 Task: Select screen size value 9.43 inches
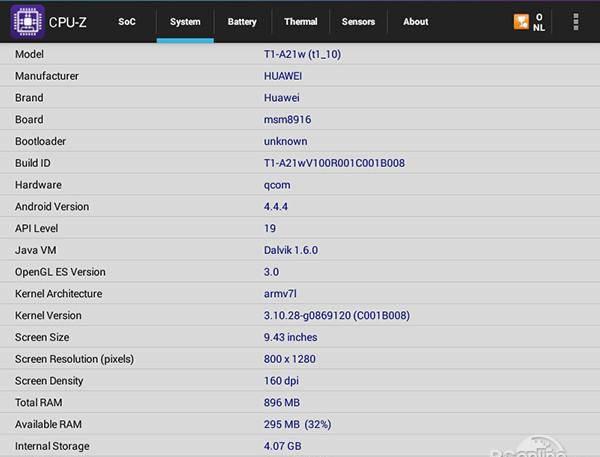tap(290, 338)
